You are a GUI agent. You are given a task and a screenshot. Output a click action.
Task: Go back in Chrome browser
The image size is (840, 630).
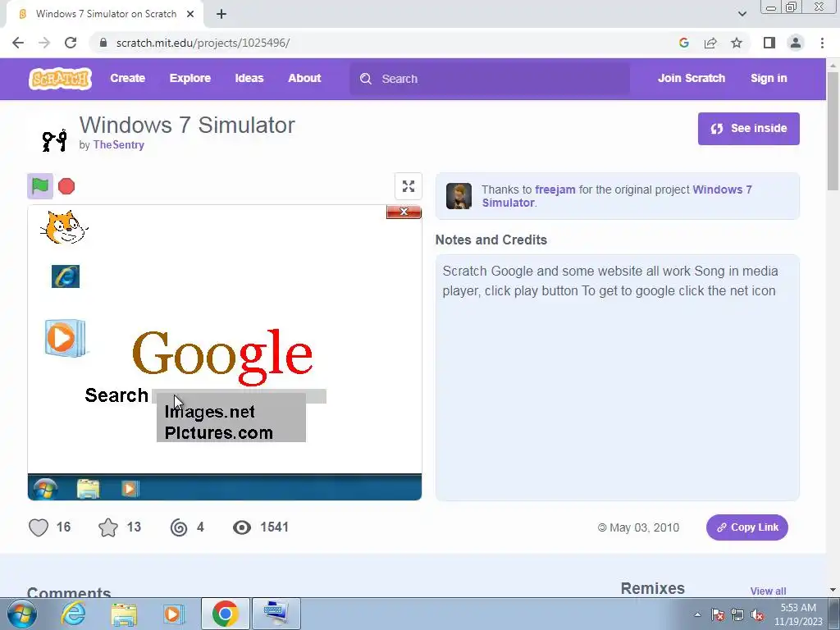[18, 43]
